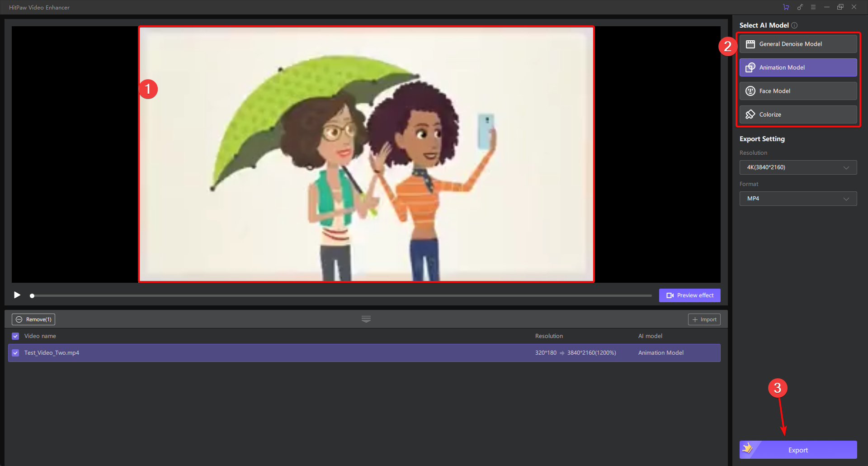Viewport: 868px width, 466px height.
Task: Open the hamburger menu in title bar
Action: (x=813, y=7)
